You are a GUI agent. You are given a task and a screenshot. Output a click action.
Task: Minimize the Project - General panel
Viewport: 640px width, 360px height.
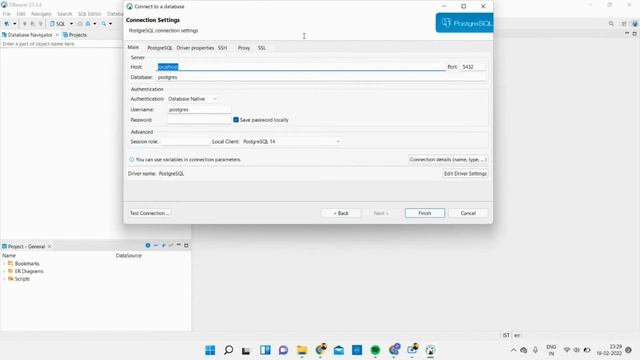tap(178, 245)
